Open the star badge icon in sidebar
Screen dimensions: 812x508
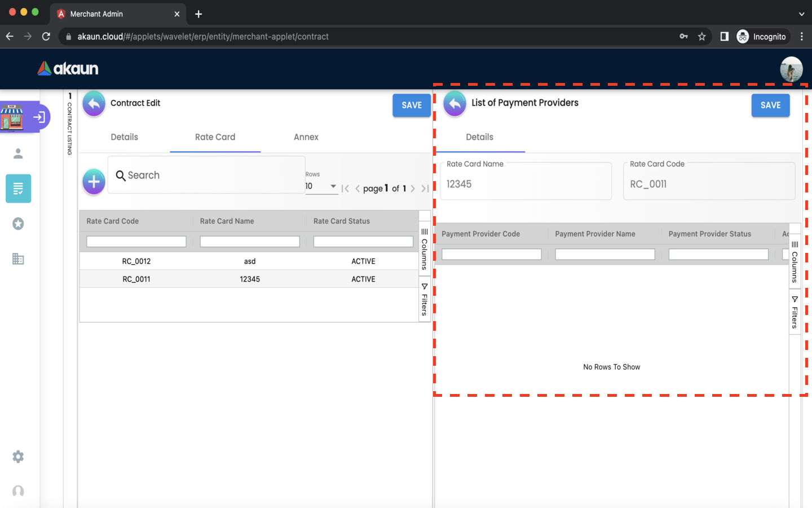click(18, 224)
